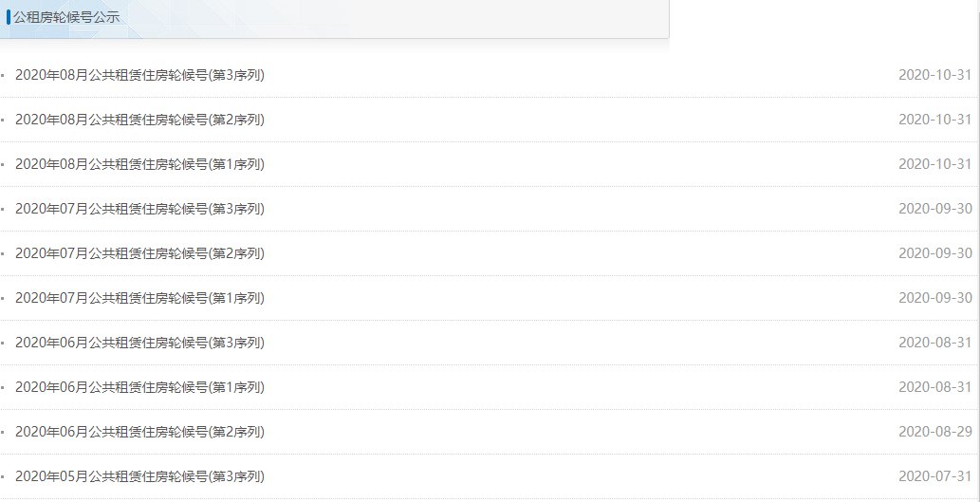Open 2020年06月公共租赁住房轮候号(第1序列) link
This screenshot has height=502, width=980.
pos(139,387)
